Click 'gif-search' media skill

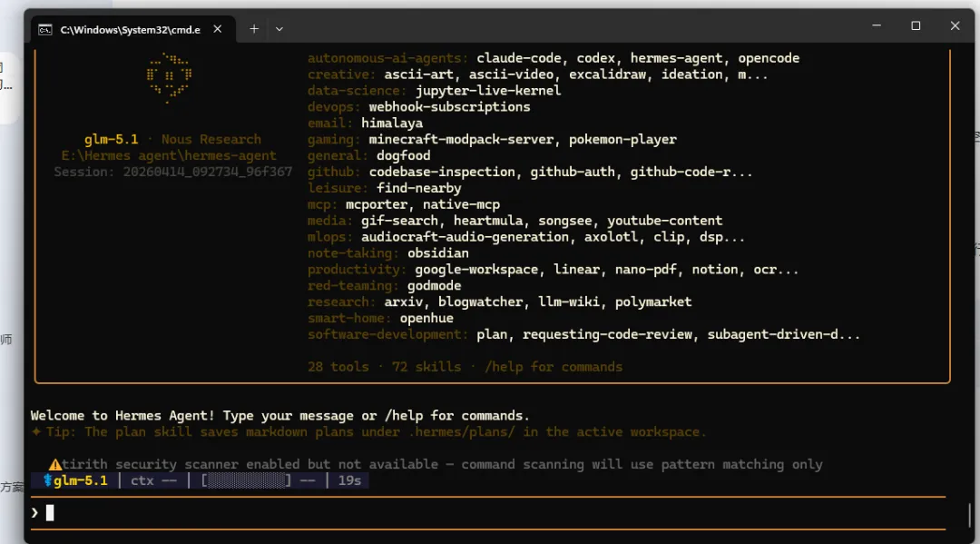coord(399,221)
